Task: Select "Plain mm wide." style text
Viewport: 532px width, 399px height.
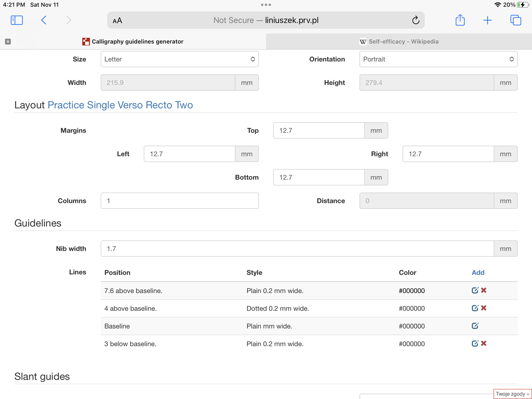Action: click(269, 326)
